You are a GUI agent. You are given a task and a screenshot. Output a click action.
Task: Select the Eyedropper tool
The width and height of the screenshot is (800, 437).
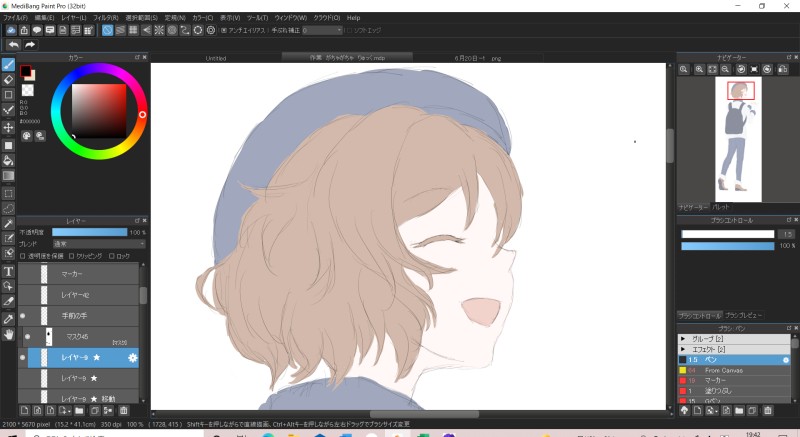(8, 319)
